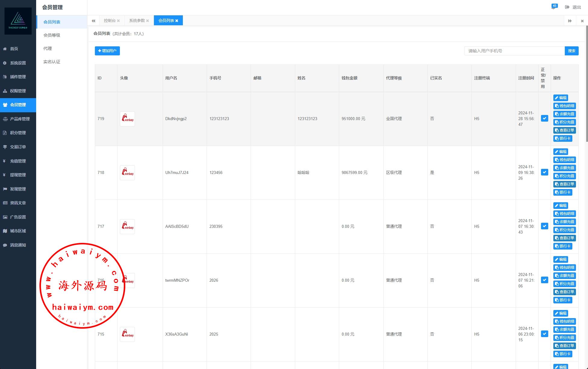Screen dimensions: 588x369
Task: Open 产品库管理 in the sidebar
Action: (x=20, y=119)
